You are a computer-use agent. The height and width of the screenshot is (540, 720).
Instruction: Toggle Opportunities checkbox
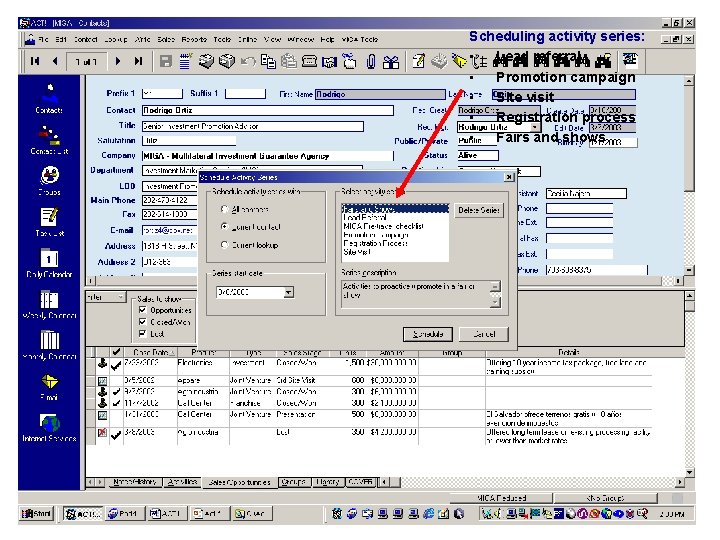142,310
